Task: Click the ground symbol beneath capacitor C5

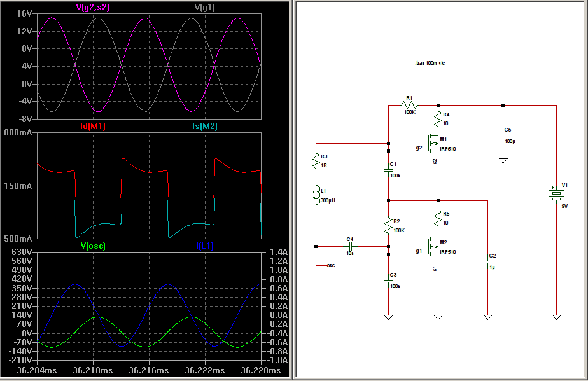Action: (x=503, y=160)
